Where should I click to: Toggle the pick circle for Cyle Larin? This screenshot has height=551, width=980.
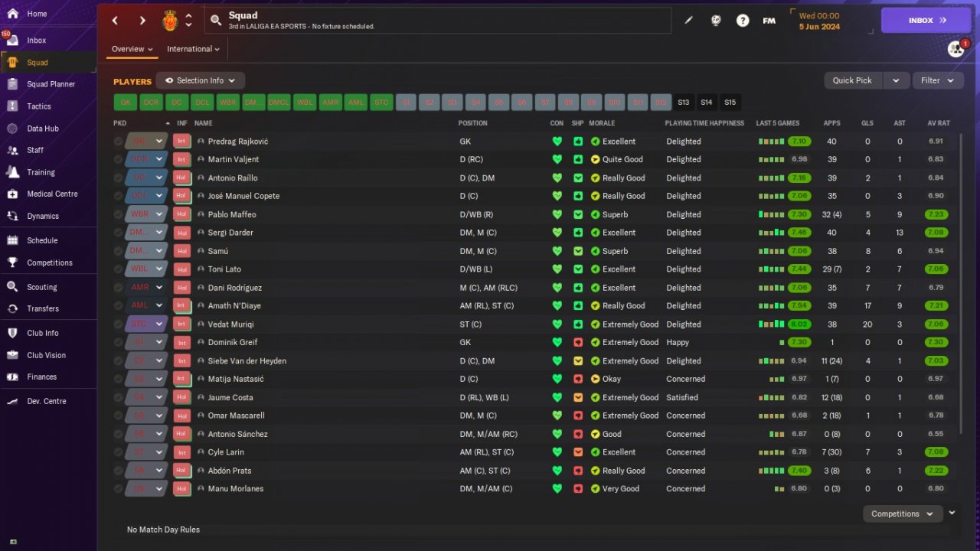pyautogui.click(x=118, y=452)
